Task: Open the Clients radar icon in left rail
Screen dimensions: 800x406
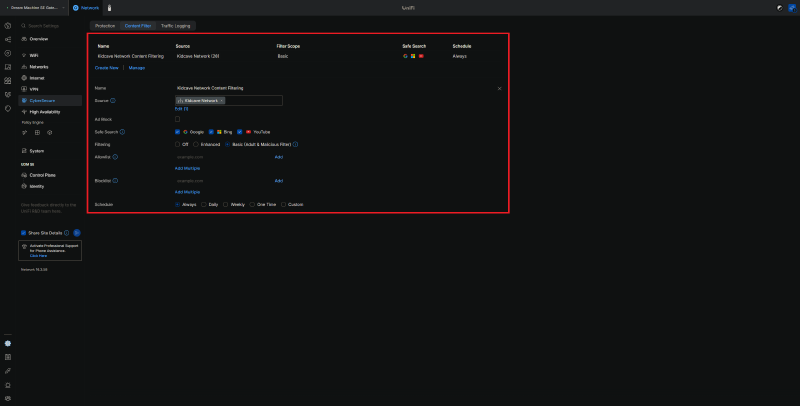Action: click(x=8, y=53)
